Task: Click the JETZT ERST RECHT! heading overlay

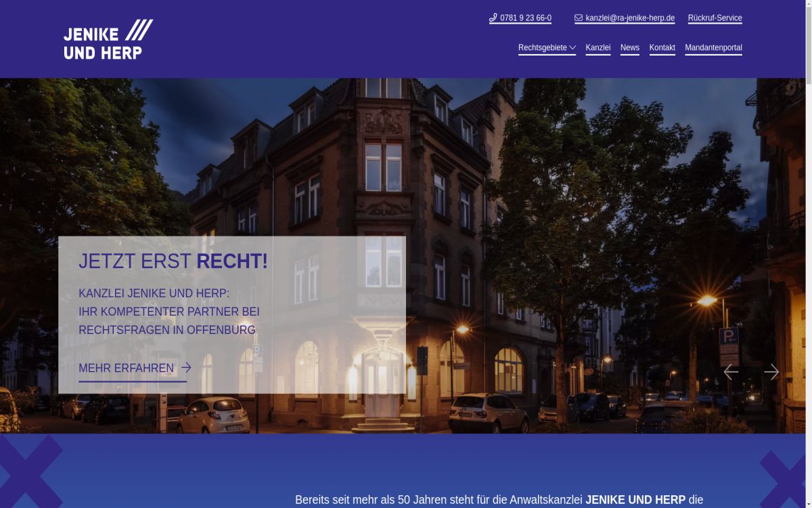Action: tap(173, 261)
